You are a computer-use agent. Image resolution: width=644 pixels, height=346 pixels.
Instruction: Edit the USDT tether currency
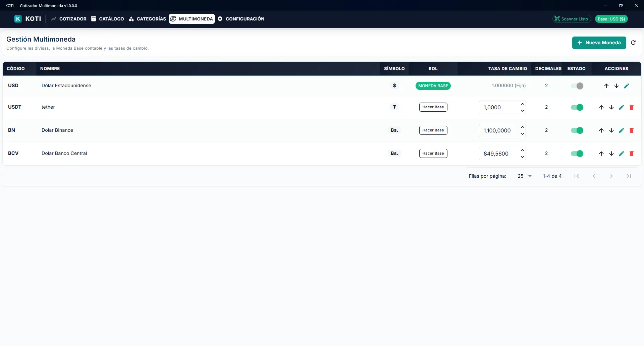[622, 107]
